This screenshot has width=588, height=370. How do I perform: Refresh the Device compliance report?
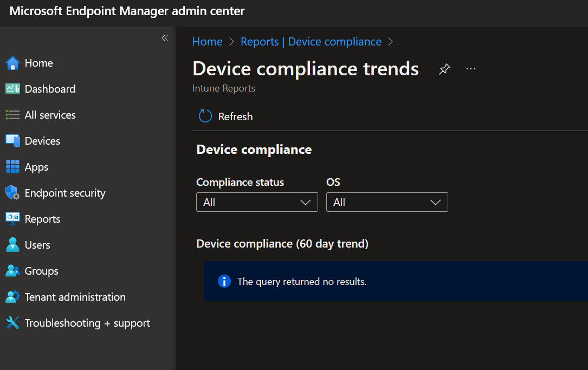[225, 116]
